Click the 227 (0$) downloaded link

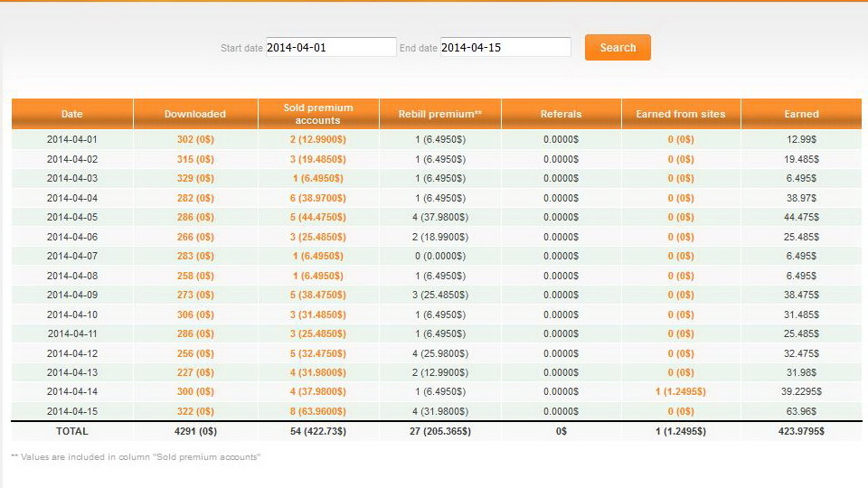click(195, 372)
